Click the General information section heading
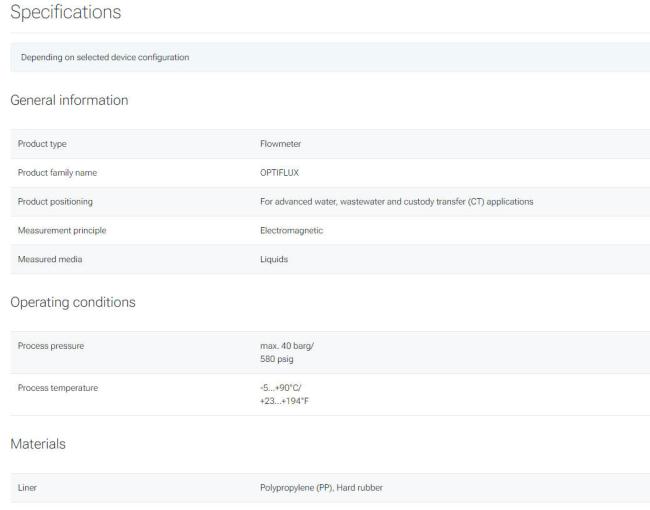Screen dimensions: 650x510 pos(69,100)
